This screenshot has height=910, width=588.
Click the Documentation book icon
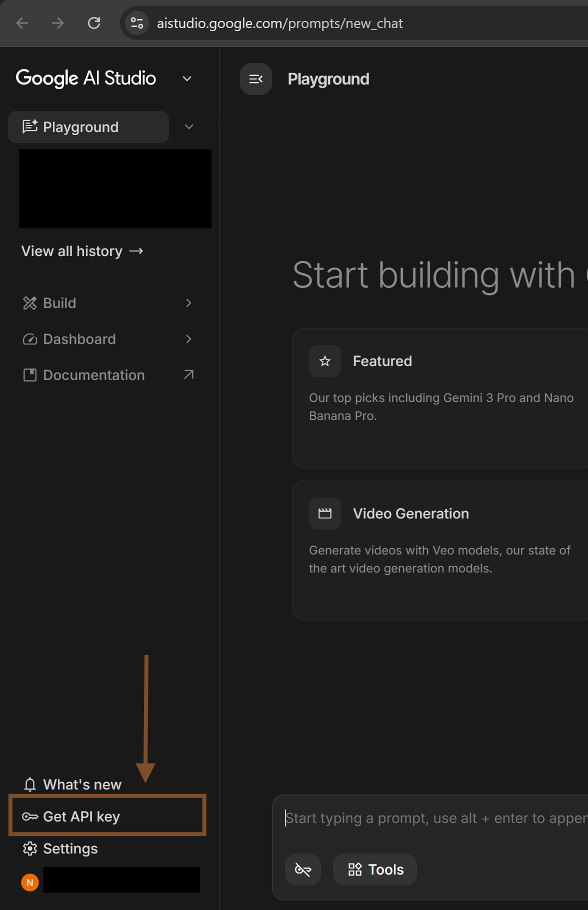tap(30, 375)
